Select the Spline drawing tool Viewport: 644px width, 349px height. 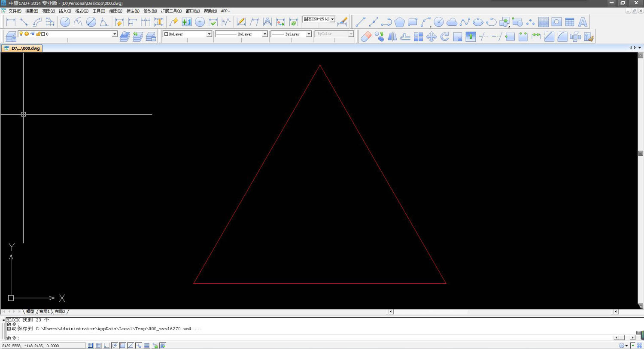tap(465, 22)
